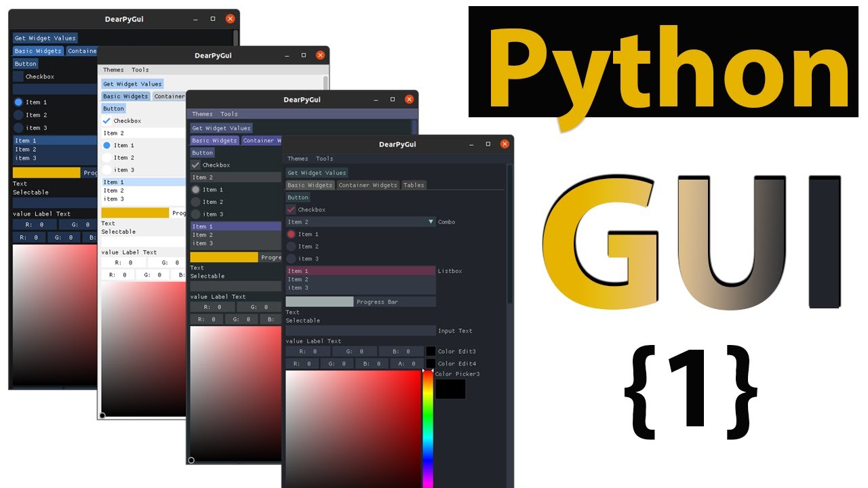Select radio item 3 in front window
This screenshot has width=868, height=488.
pos(291,258)
